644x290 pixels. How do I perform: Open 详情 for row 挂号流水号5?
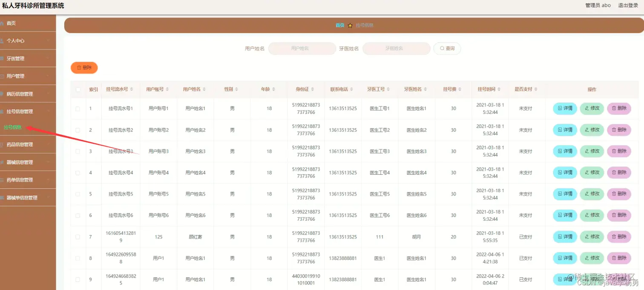(x=565, y=194)
